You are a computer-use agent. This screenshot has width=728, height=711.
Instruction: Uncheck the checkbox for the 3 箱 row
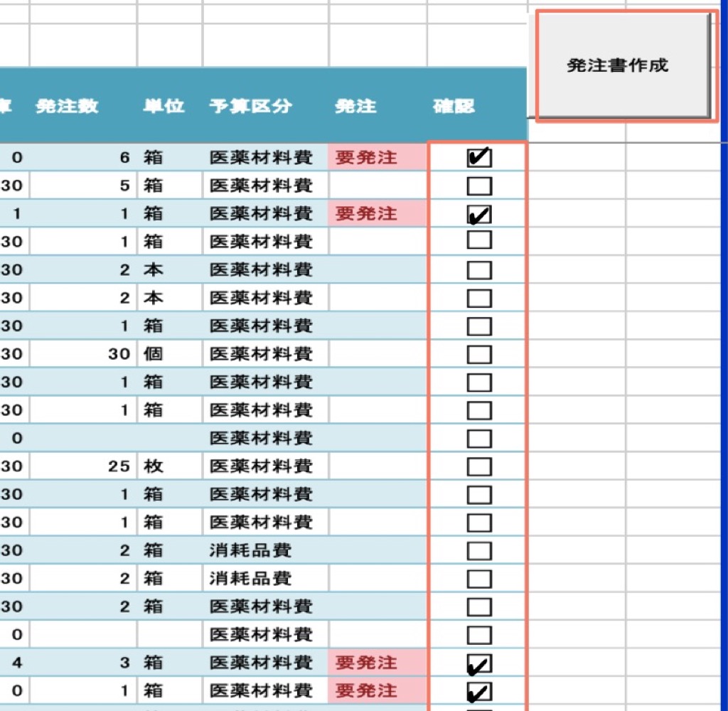[x=479, y=663]
